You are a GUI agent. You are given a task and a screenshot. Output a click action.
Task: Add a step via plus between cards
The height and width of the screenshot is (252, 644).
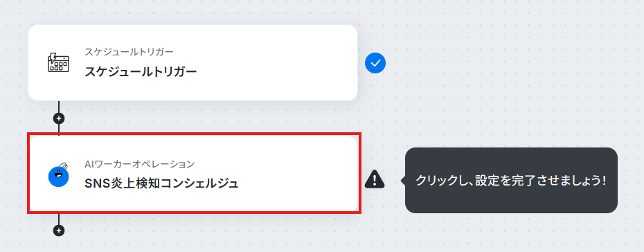click(x=59, y=118)
